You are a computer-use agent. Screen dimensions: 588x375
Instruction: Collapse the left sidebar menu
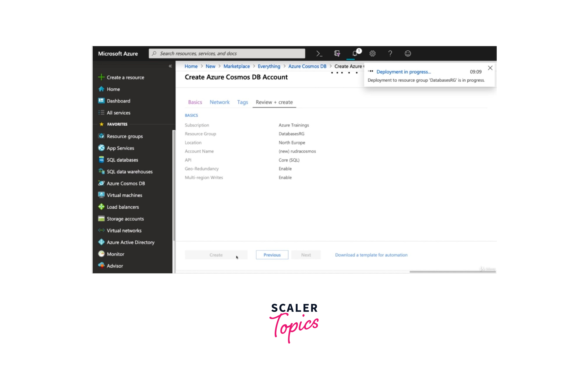[170, 66]
